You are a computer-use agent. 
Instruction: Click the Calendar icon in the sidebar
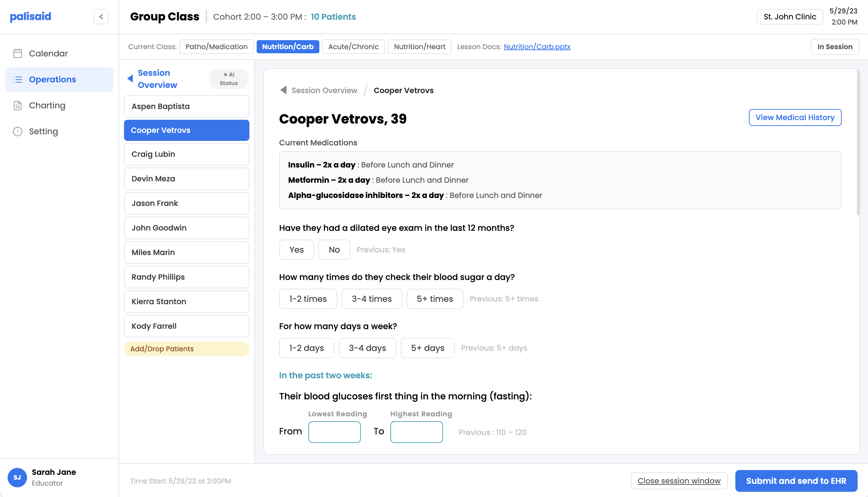(18, 53)
